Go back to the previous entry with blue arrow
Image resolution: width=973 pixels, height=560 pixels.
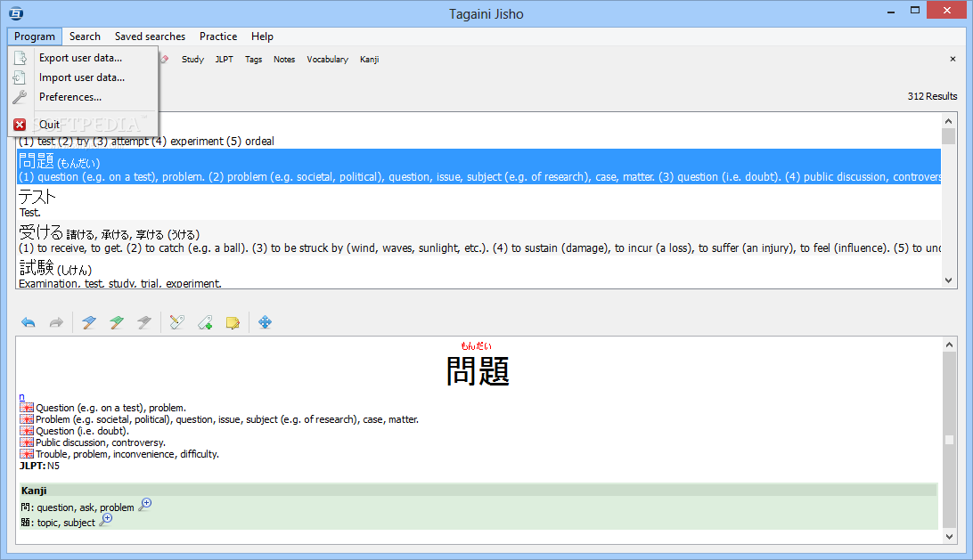pyautogui.click(x=29, y=322)
